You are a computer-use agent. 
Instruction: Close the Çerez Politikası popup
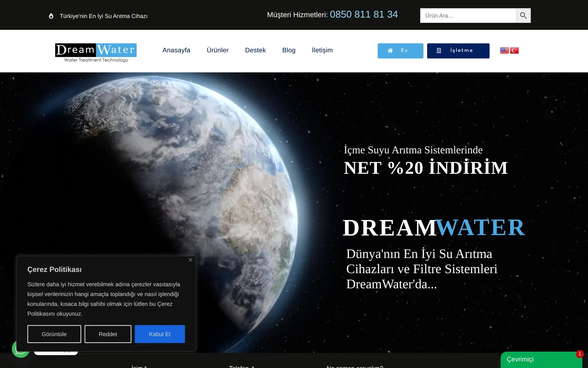coord(190,260)
